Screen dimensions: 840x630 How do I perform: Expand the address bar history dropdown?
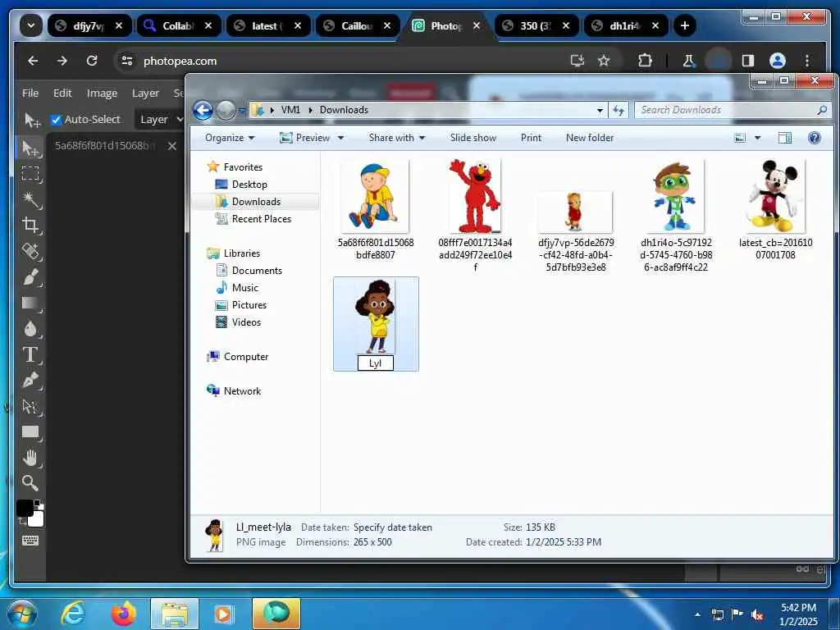pos(600,111)
